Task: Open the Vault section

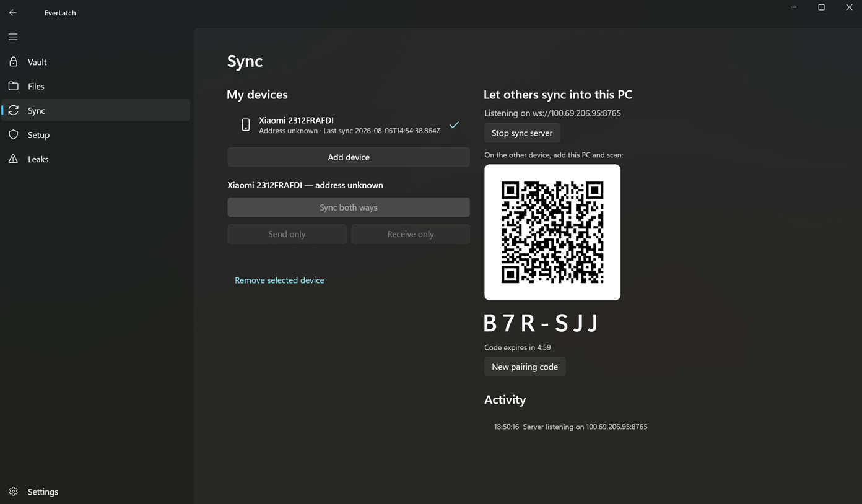Action: coord(96,62)
